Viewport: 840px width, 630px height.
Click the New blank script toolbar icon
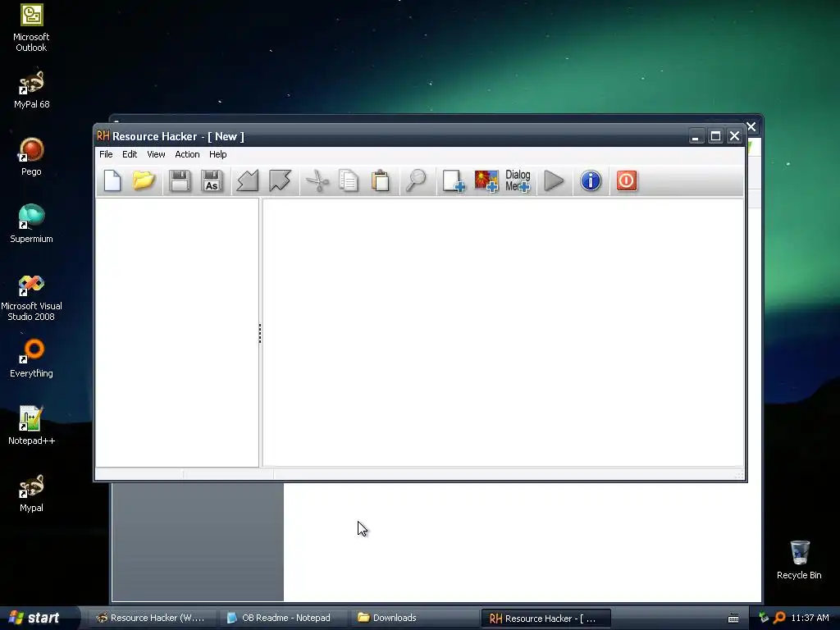(112, 180)
